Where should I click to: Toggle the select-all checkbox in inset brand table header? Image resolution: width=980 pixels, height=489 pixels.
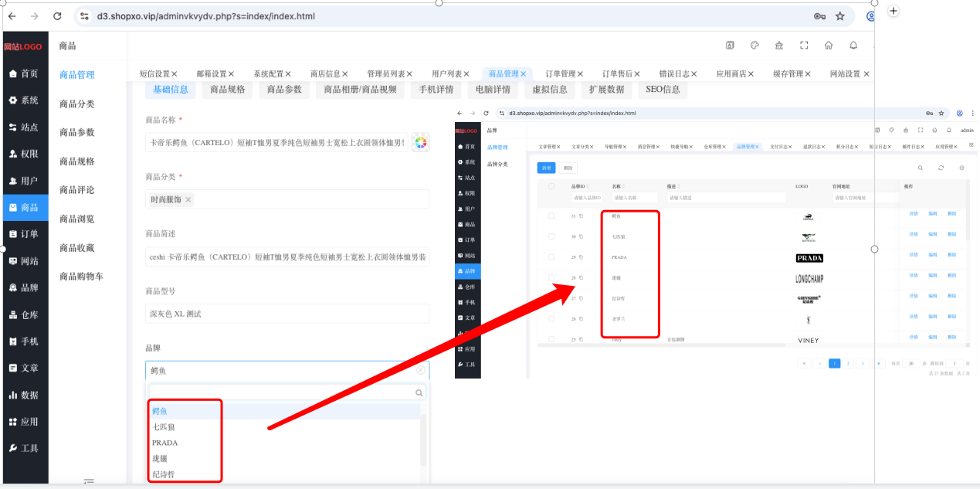click(551, 186)
